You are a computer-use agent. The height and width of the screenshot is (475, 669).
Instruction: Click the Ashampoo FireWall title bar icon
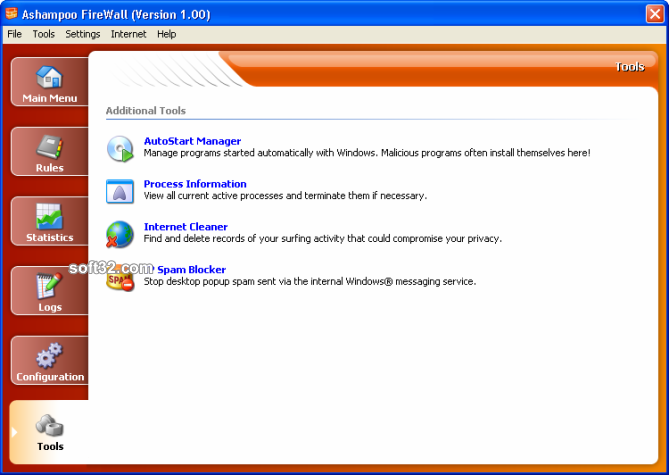click(12, 14)
